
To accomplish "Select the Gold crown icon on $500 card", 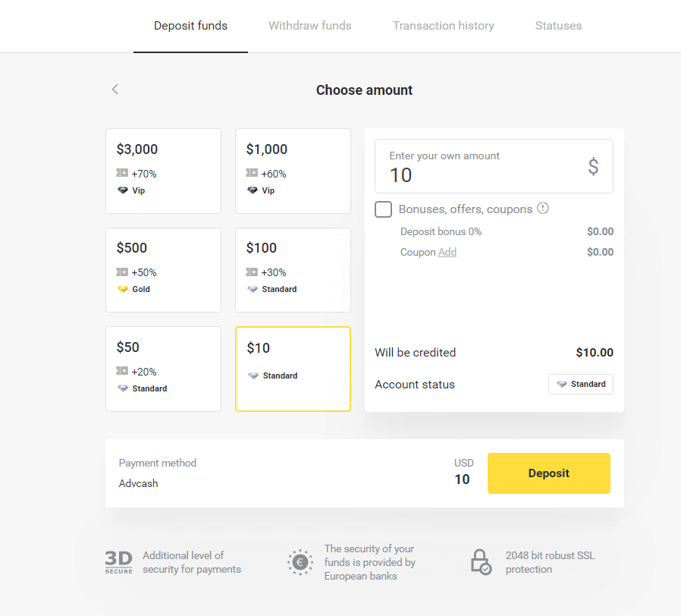I will pos(123,289).
